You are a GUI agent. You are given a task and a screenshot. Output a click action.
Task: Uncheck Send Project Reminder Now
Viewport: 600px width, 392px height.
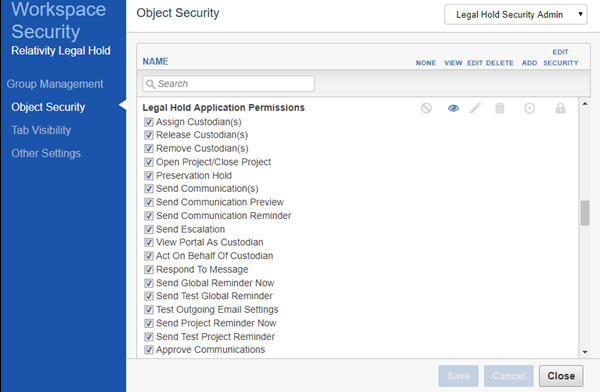148,323
